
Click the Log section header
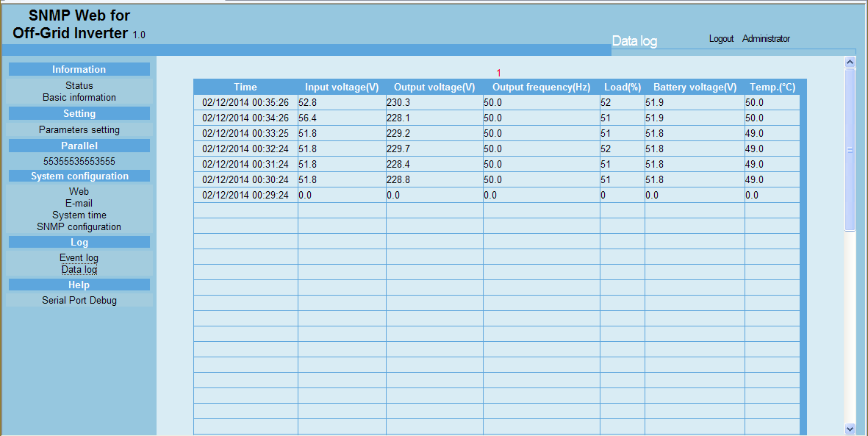tap(79, 242)
